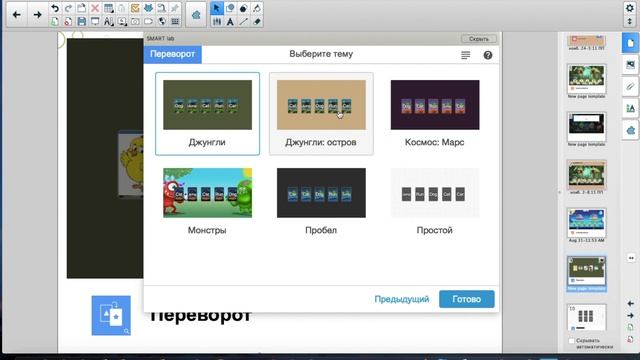Toggle the Скрывать автоматически checkbox
Viewport: 640px width, 360px height.
572,340
